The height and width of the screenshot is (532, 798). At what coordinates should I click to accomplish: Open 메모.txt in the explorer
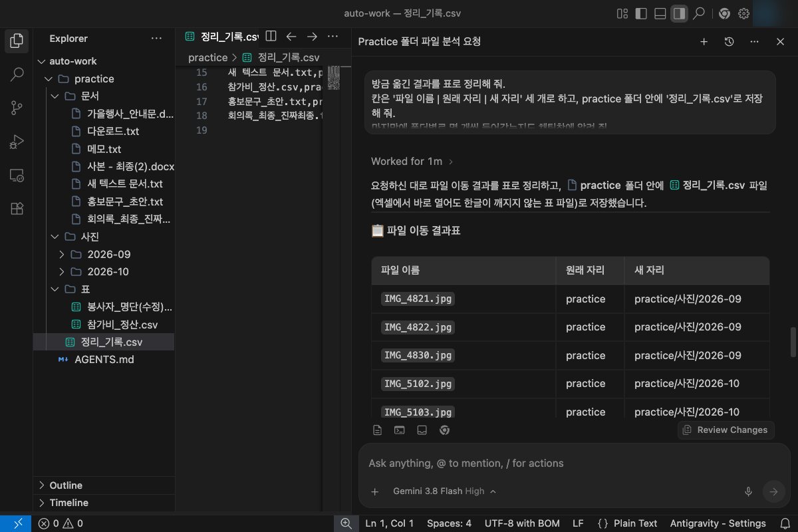pyautogui.click(x=104, y=149)
